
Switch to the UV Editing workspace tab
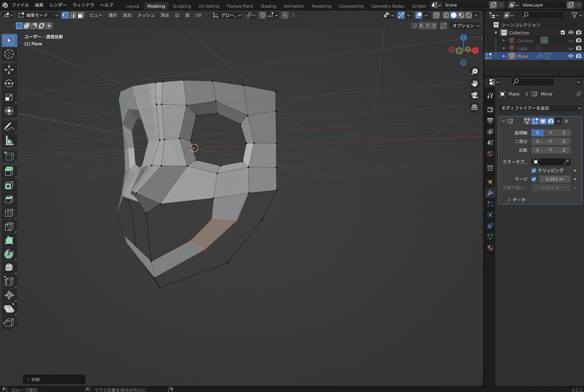point(209,6)
